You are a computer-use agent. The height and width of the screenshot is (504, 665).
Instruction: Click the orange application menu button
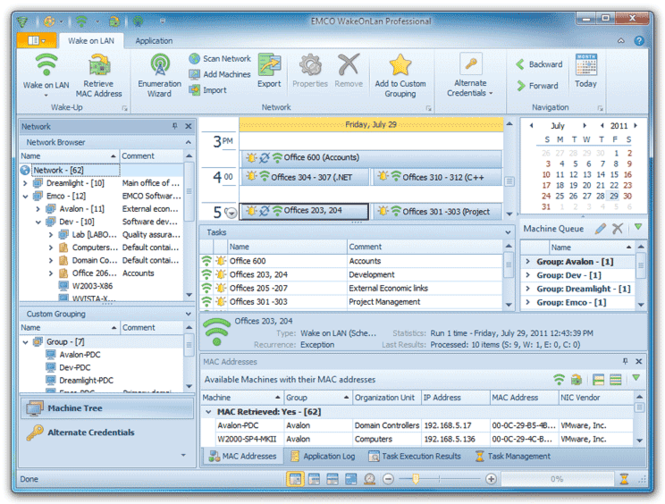point(36,40)
